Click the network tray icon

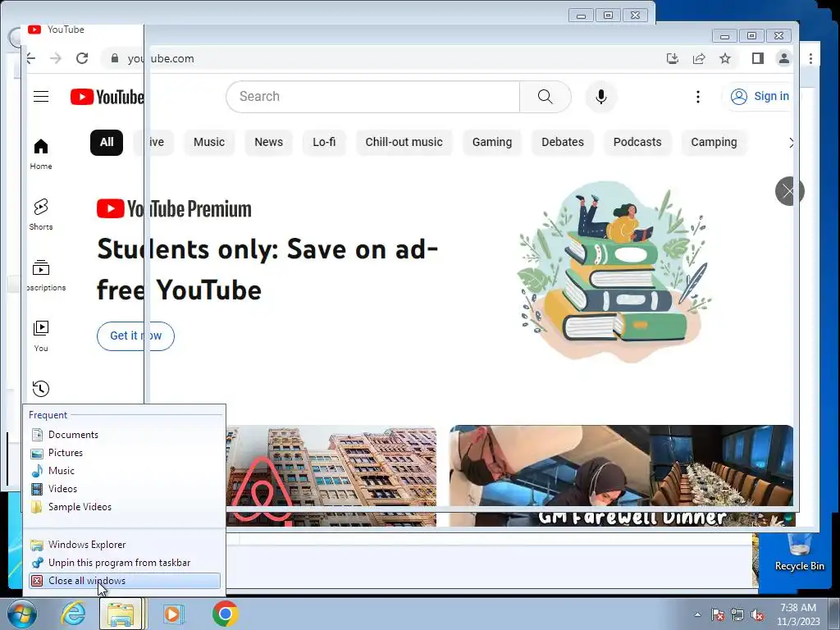click(737, 615)
